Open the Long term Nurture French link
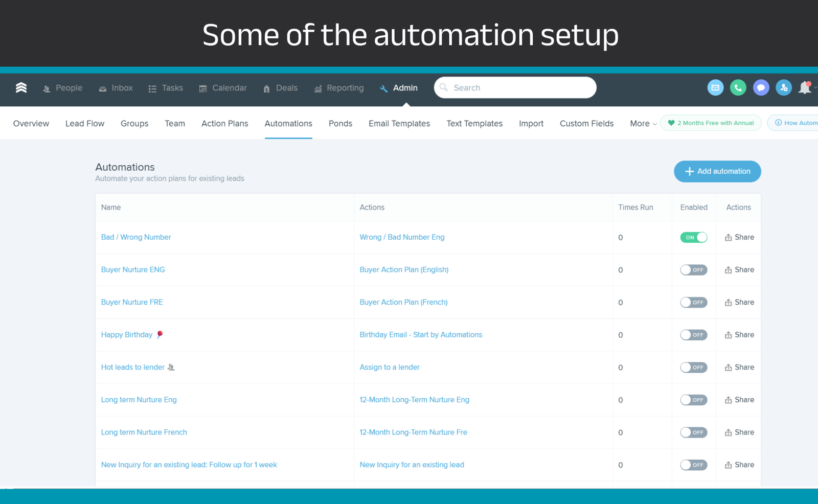 [144, 432]
